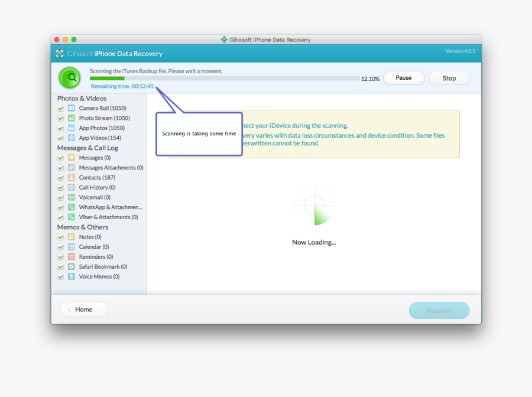
Task: Toggle the App Videos checkbox
Action: [60, 138]
